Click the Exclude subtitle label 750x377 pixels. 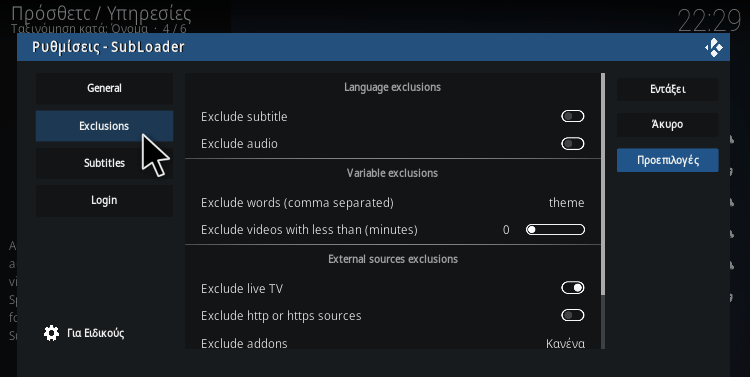pyautogui.click(x=244, y=117)
